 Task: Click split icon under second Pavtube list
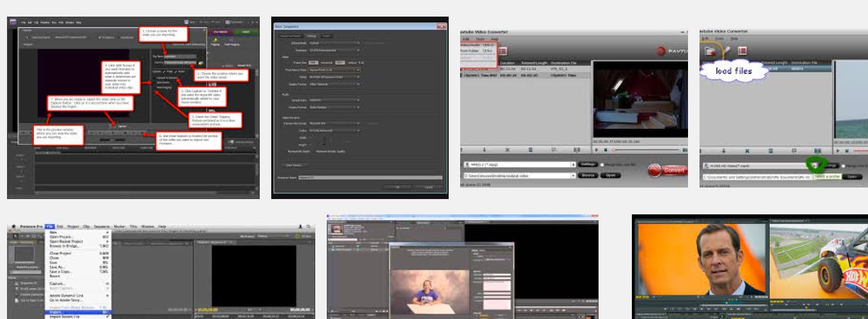817,150
